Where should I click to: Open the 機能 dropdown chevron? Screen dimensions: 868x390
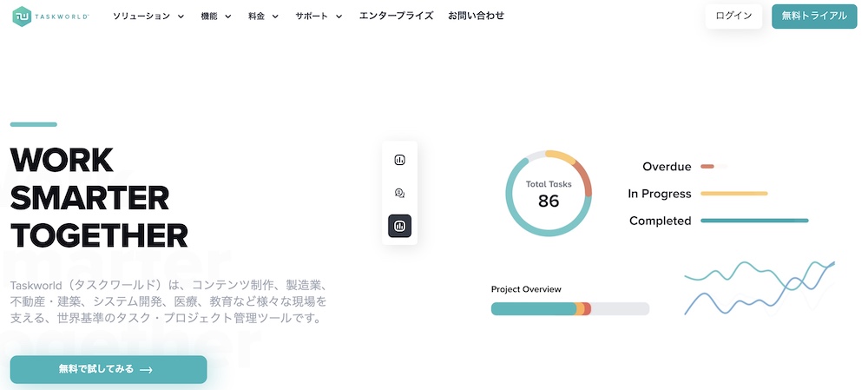pos(227,17)
